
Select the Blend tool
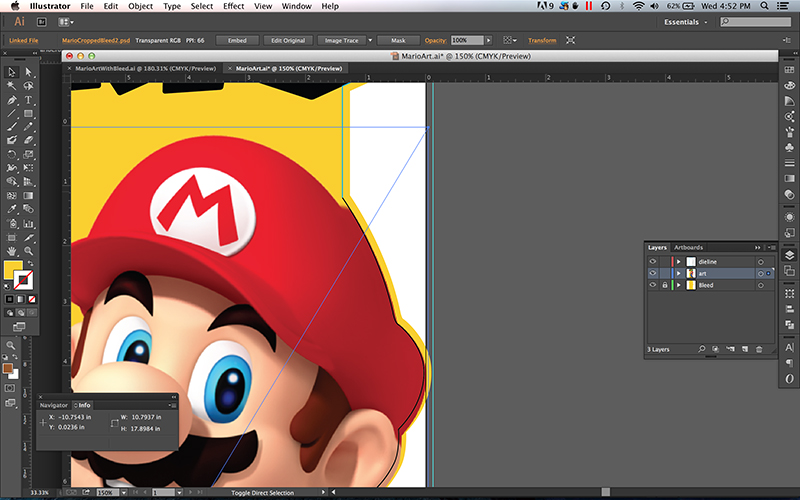[29, 209]
